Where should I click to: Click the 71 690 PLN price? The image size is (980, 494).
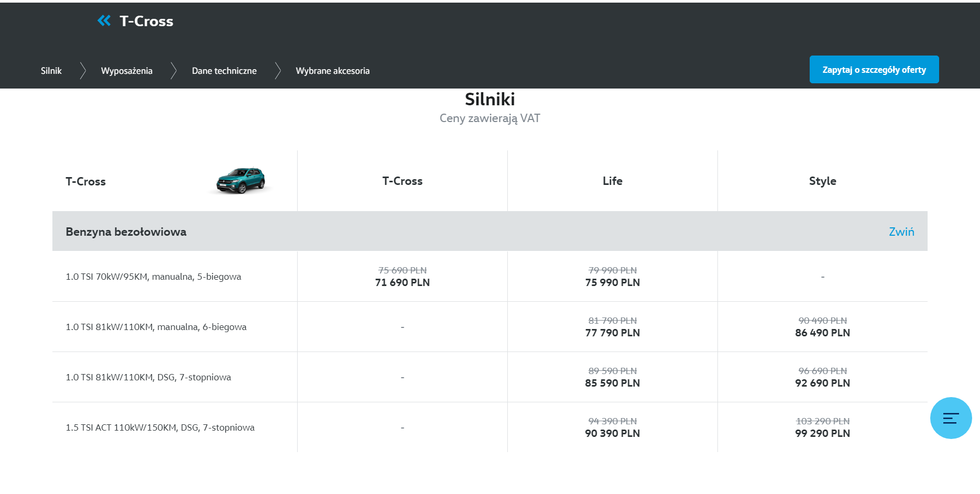click(402, 282)
